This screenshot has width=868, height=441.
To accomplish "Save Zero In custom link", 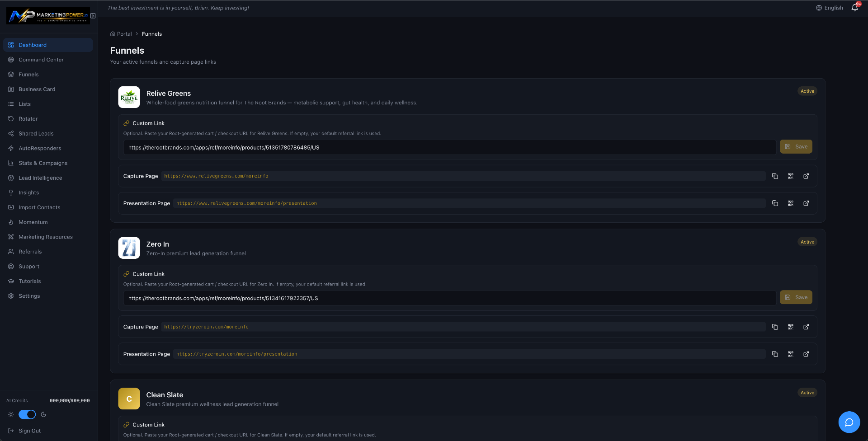I will pos(796,297).
